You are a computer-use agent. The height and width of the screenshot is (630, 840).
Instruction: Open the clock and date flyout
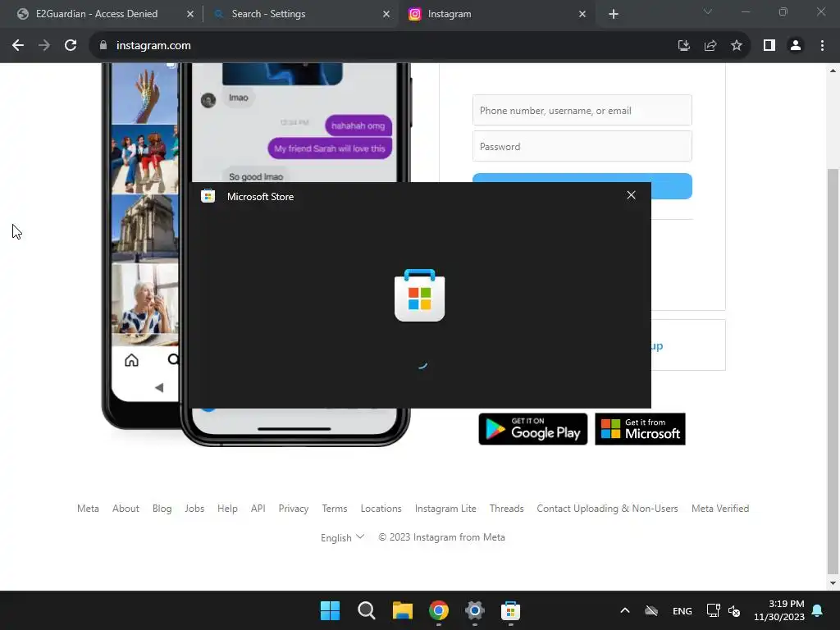pos(779,610)
